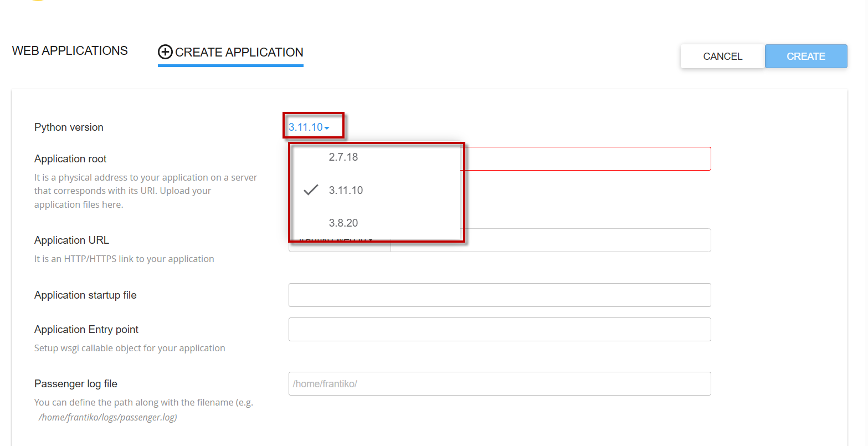
Task: Click the checkmark icon next to 3.11.10
Action: pyautogui.click(x=311, y=190)
